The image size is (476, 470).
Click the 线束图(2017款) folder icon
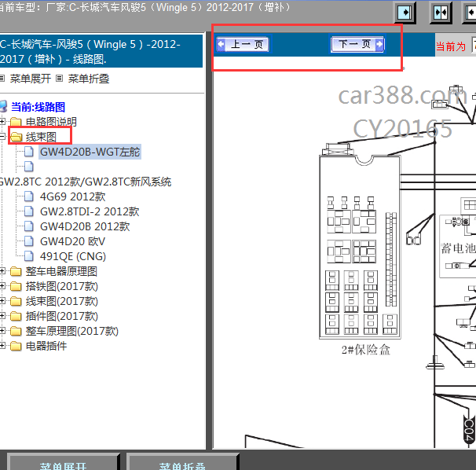16,301
